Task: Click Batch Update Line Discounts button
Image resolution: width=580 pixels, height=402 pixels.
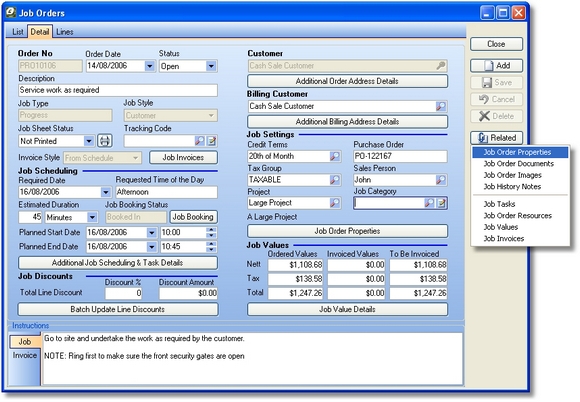Action: point(118,309)
